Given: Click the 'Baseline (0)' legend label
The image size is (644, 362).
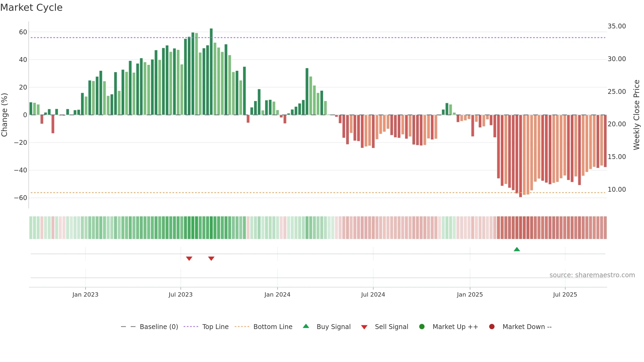Looking at the screenshot, I should click(x=159, y=327).
